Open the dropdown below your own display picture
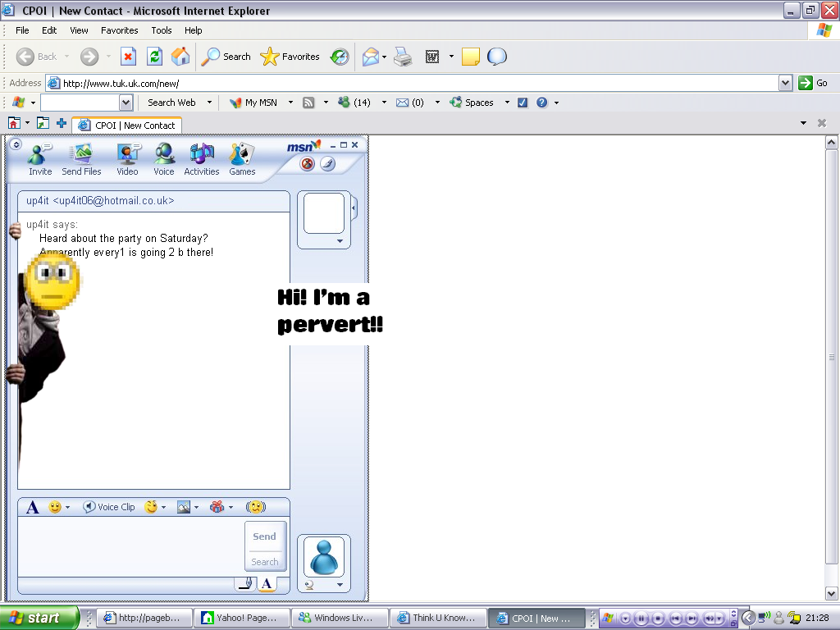 340,585
